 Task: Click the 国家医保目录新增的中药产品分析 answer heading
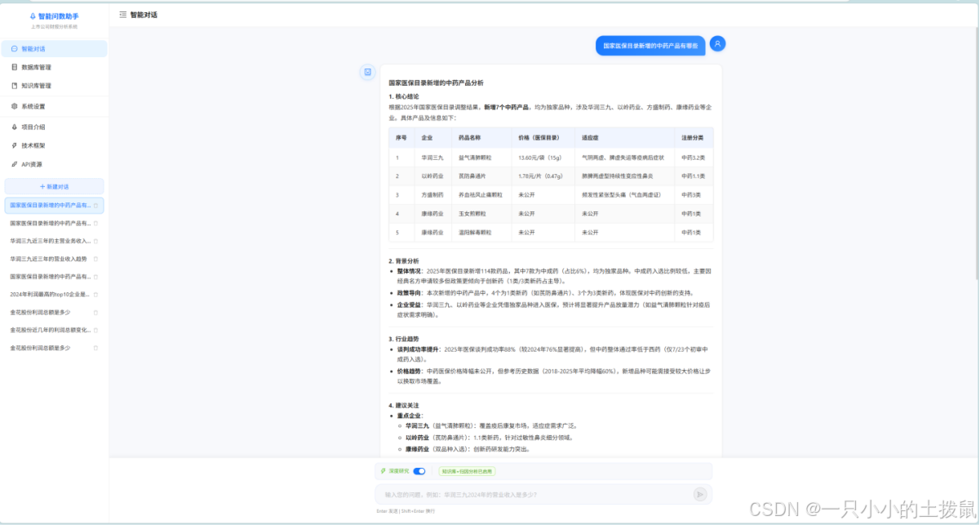point(436,82)
